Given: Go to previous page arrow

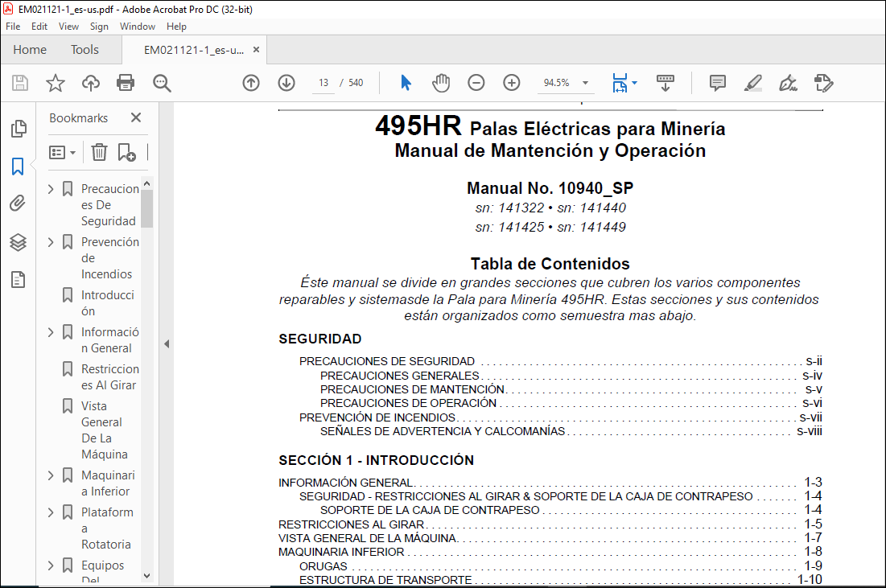Looking at the screenshot, I should [x=251, y=83].
